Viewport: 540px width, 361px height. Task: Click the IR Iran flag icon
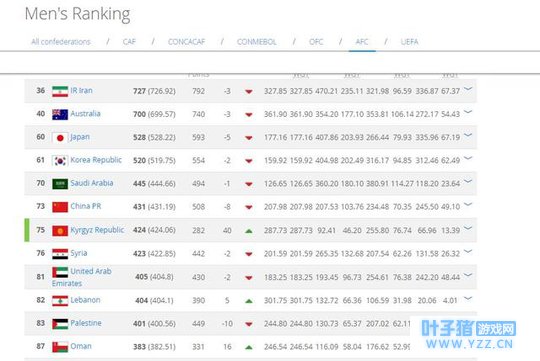click(x=60, y=91)
